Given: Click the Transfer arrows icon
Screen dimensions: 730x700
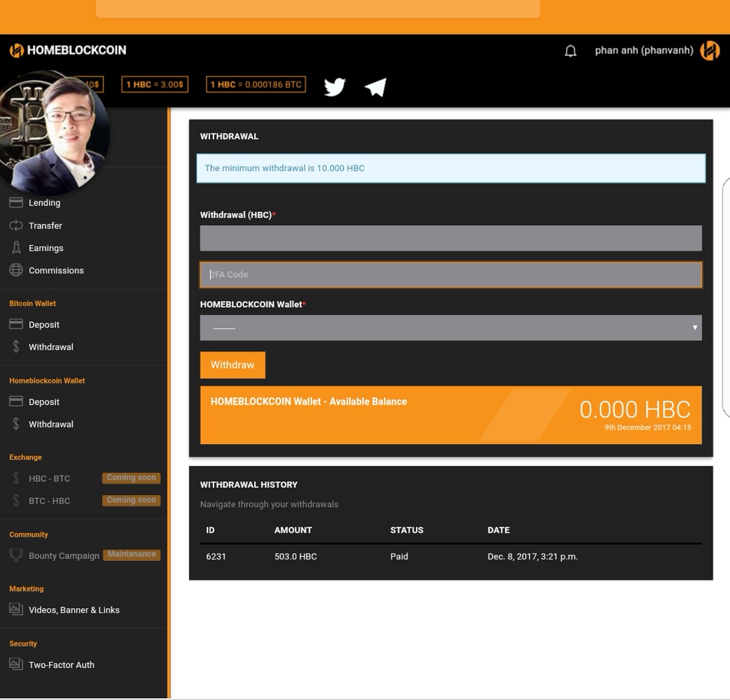Looking at the screenshot, I should coord(16,226).
